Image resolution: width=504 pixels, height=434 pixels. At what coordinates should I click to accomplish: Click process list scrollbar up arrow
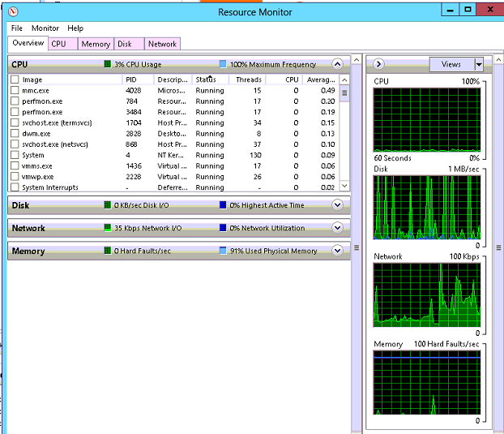[344, 79]
